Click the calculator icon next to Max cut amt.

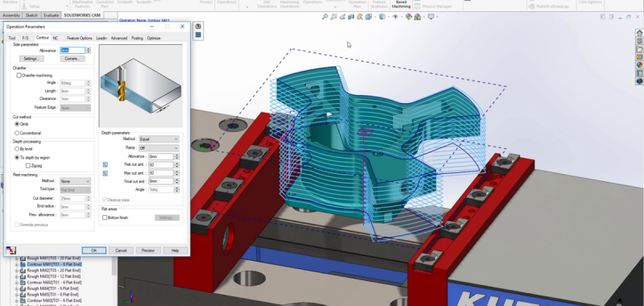click(105, 173)
